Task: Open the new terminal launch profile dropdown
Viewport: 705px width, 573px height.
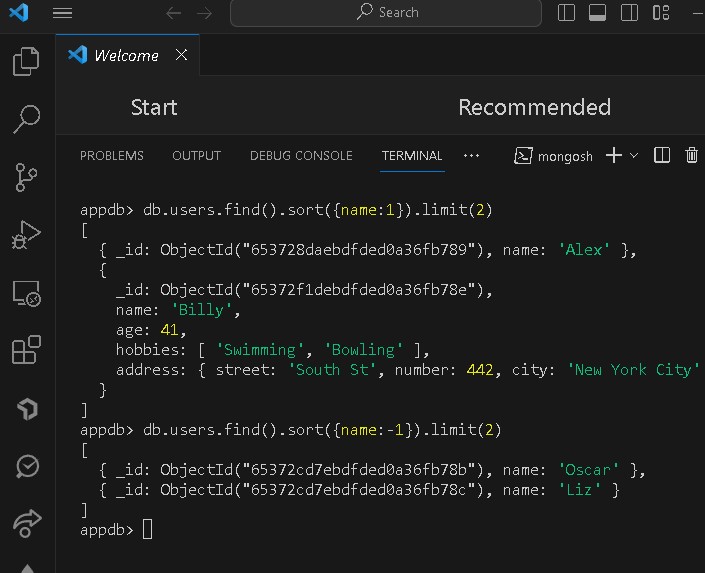Action: pyautogui.click(x=634, y=156)
